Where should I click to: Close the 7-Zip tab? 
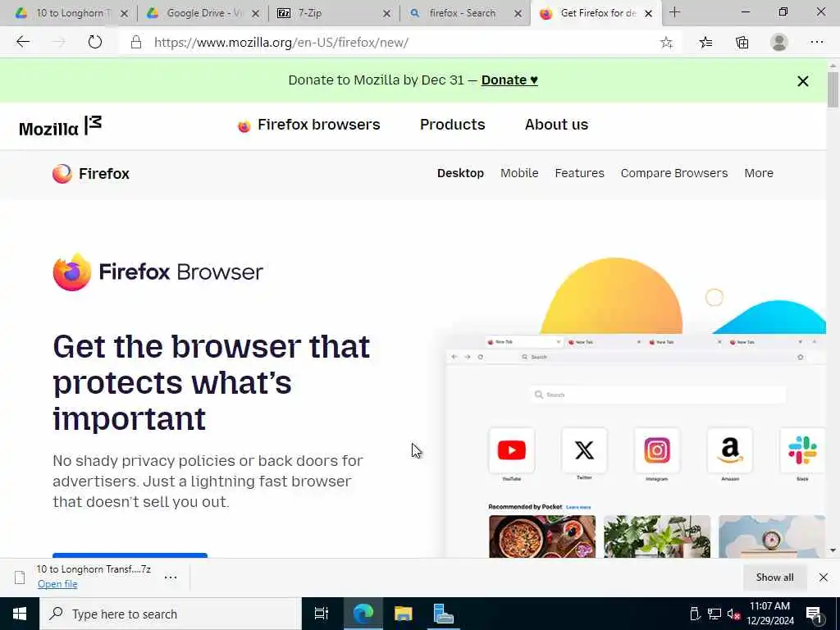click(386, 13)
